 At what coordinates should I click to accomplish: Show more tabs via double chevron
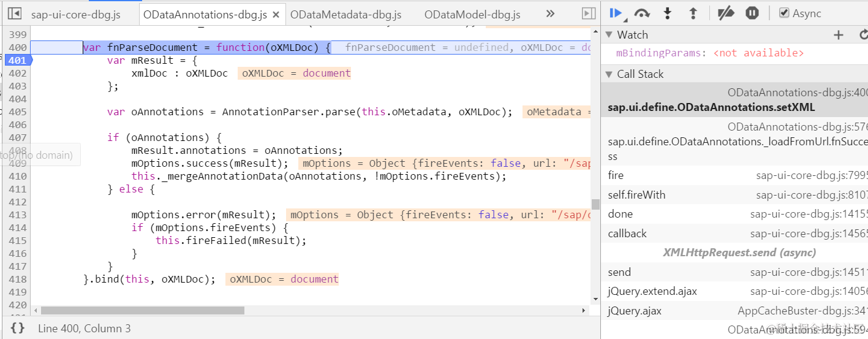click(x=549, y=13)
